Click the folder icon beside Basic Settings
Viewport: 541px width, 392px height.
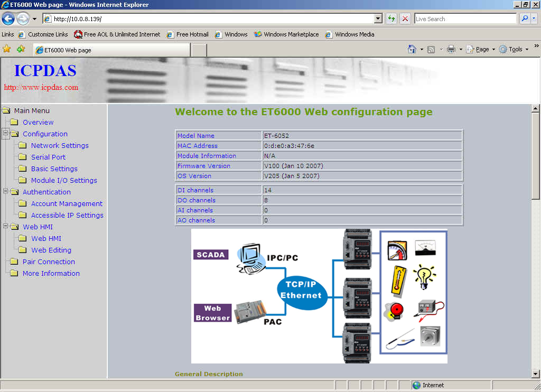point(22,169)
